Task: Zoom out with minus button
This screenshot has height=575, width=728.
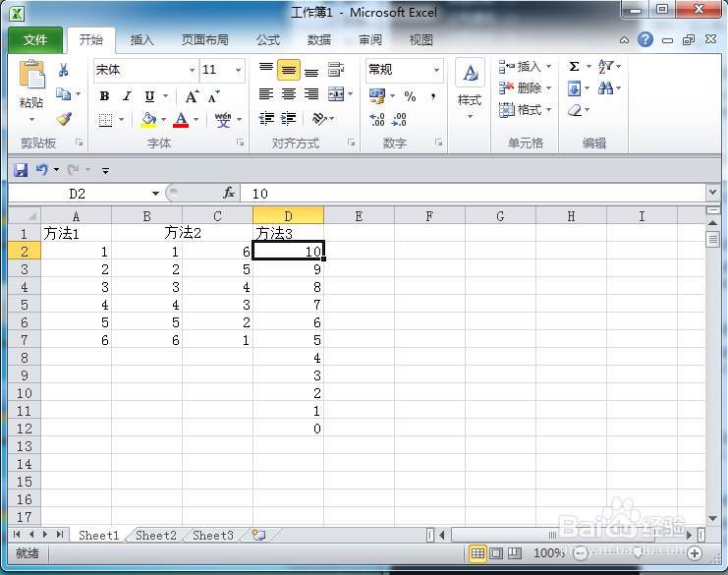Action: pos(581,553)
